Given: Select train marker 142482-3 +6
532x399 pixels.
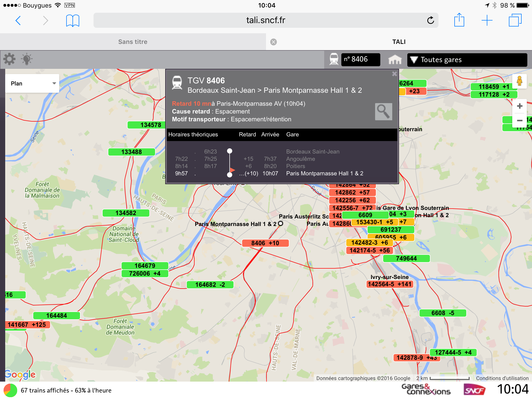Looking at the screenshot, I should coord(369,243).
